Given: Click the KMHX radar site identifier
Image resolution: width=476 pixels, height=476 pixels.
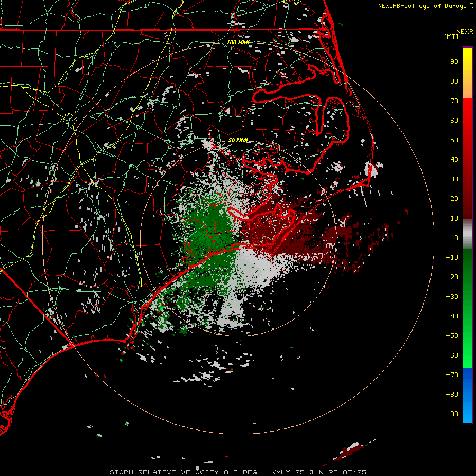Looking at the screenshot, I should tap(281, 472).
